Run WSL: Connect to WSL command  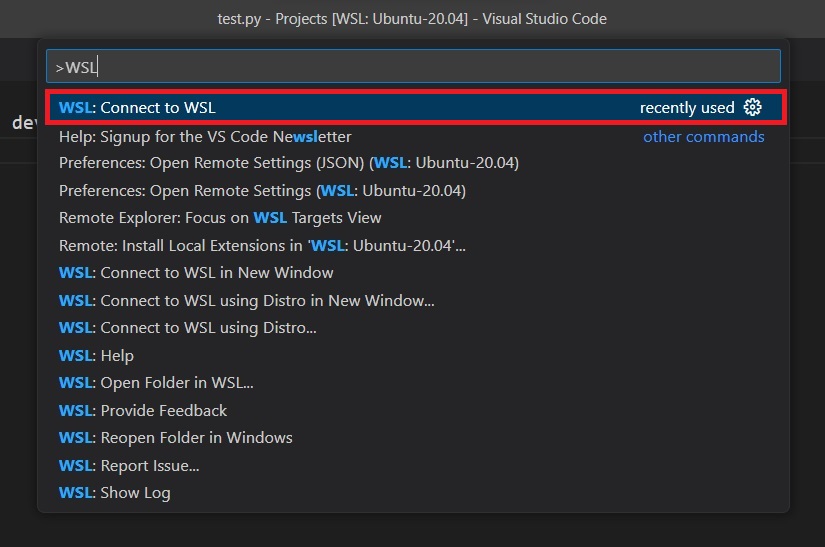[x=416, y=107]
